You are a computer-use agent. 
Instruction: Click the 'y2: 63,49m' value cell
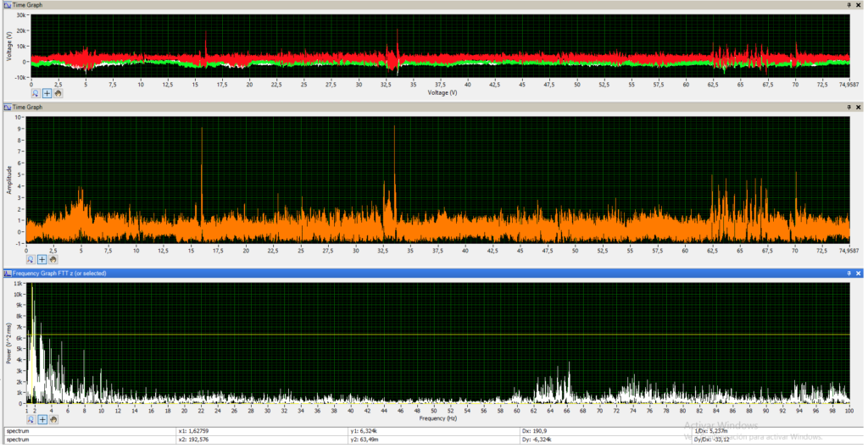tap(435, 439)
